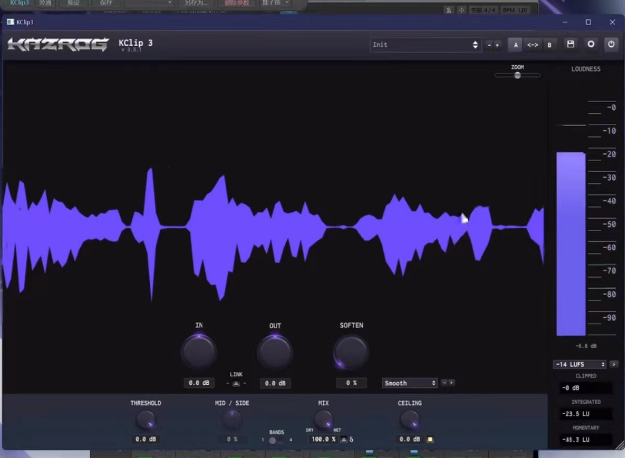Click the MID / SIDE value 0 %
The image size is (625, 458).
point(232,439)
